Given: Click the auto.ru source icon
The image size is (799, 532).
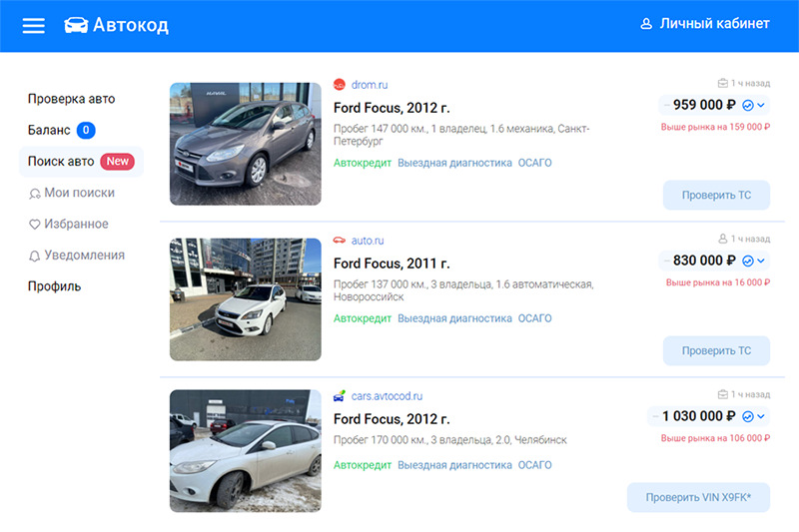Looking at the screenshot, I should point(340,241).
